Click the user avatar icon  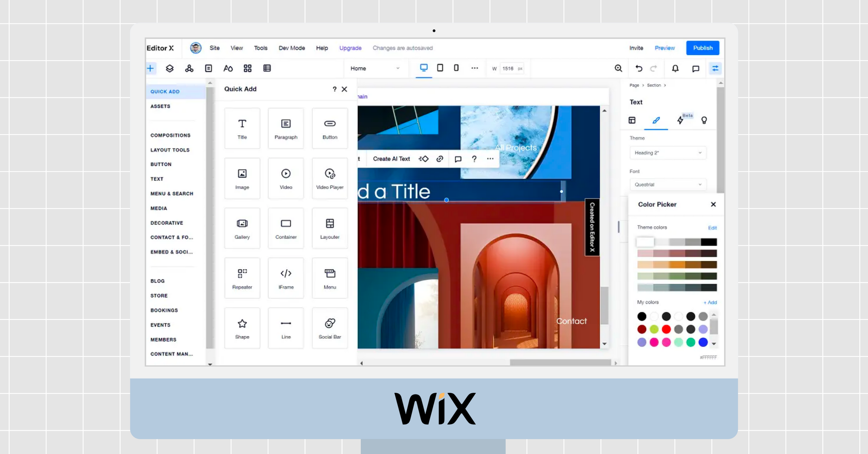coord(196,48)
